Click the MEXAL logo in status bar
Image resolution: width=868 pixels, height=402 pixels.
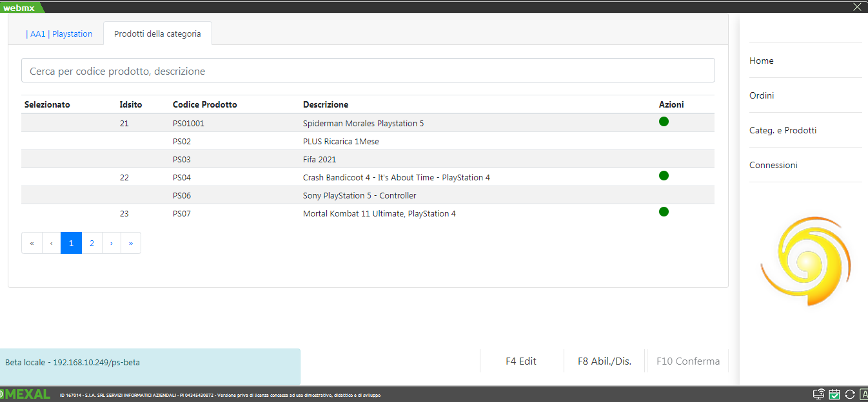(x=26, y=394)
